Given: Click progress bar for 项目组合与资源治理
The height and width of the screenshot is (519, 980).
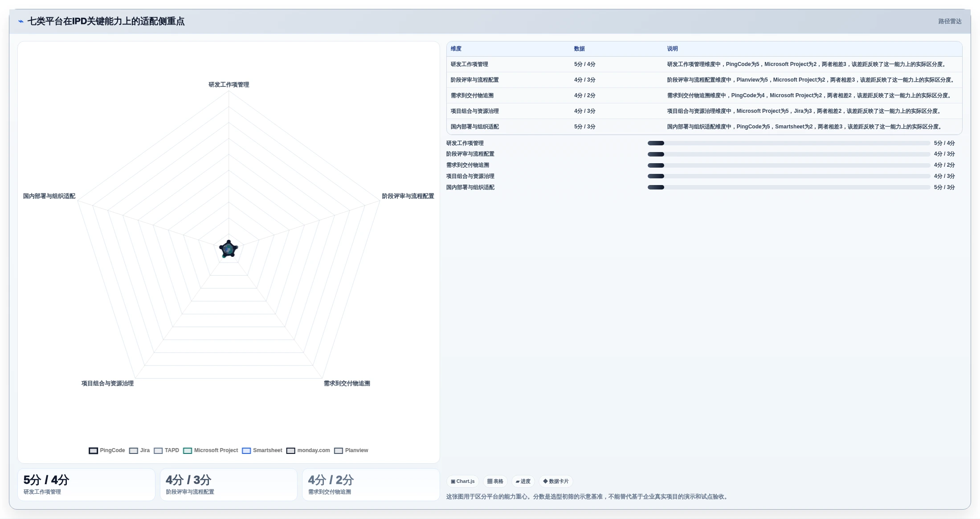Looking at the screenshot, I should point(788,176).
